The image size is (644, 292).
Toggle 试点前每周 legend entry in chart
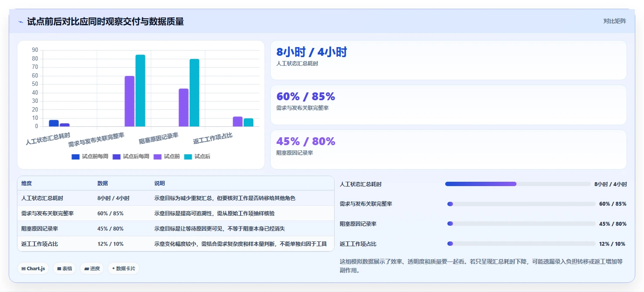click(x=90, y=156)
